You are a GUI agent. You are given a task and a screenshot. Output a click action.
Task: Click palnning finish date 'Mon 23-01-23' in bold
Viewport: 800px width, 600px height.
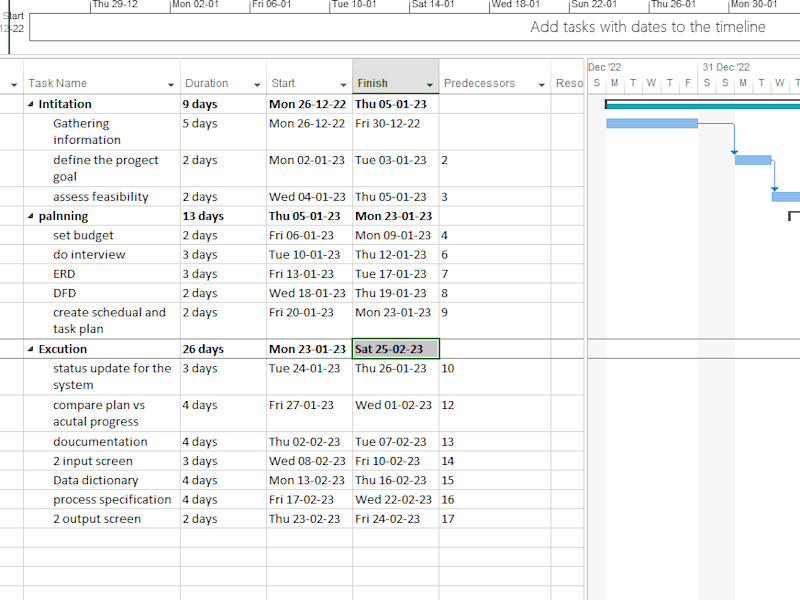(395, 216)
